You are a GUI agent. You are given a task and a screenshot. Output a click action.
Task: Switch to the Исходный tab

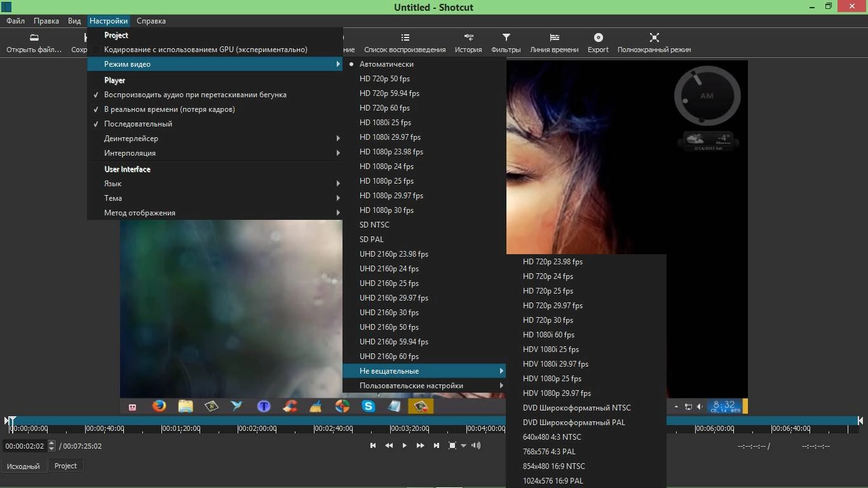click(x=24, y=466)
